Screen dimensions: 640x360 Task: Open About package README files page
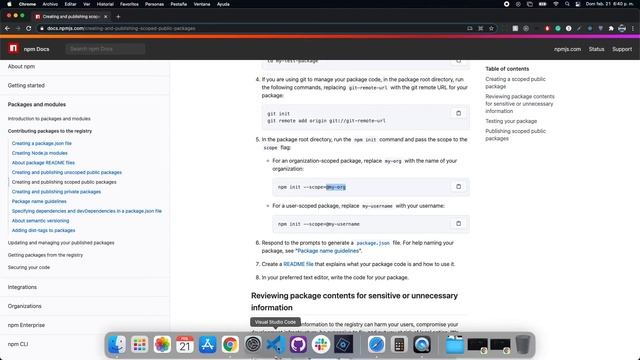point(43,163)
